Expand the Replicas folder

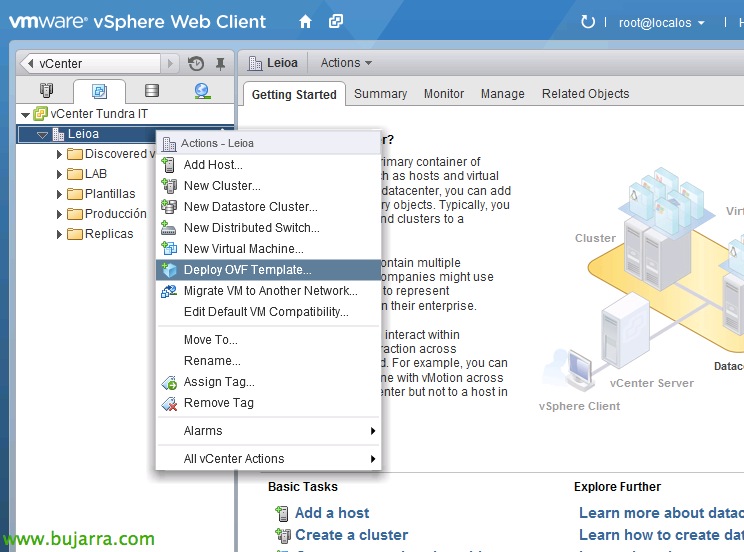59,234
